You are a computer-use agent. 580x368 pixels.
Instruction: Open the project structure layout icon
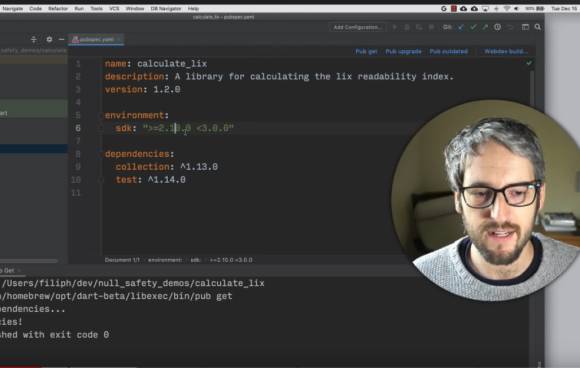pos(525,27)
